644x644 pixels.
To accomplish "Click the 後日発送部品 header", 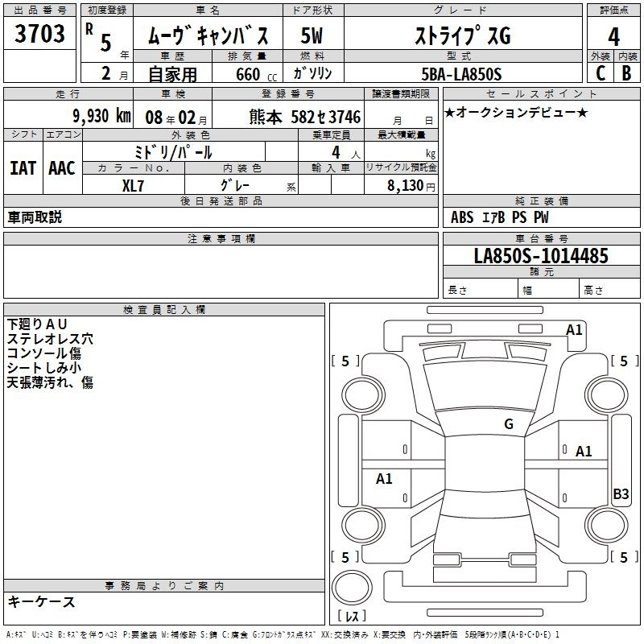I will click(221, 200).
